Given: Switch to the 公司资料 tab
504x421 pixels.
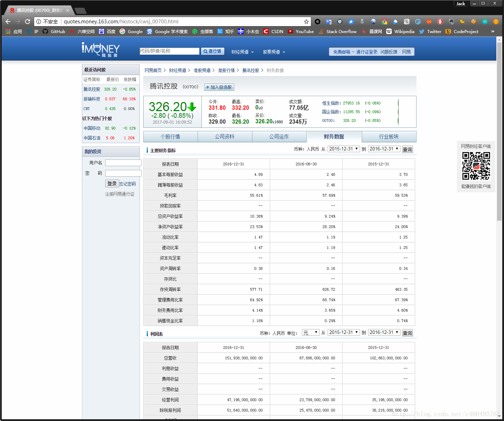Looking at the screenshot, I should [225, 137].
